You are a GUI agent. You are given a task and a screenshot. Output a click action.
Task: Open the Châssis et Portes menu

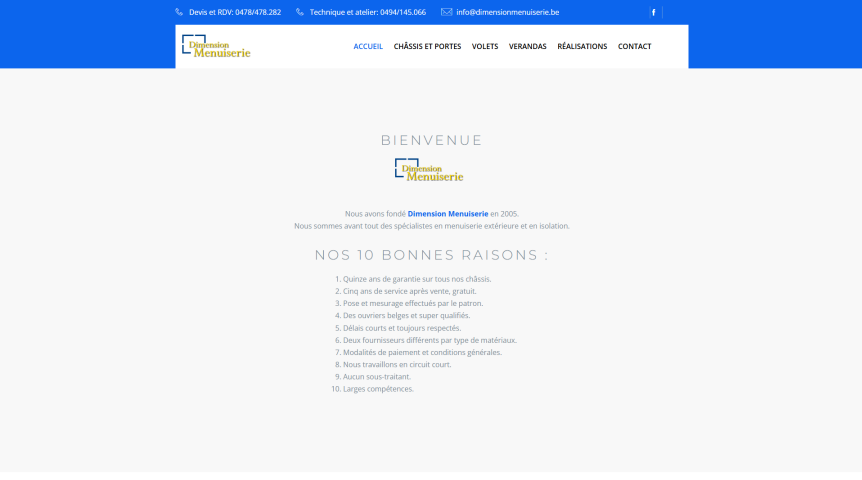coord(427,46)
